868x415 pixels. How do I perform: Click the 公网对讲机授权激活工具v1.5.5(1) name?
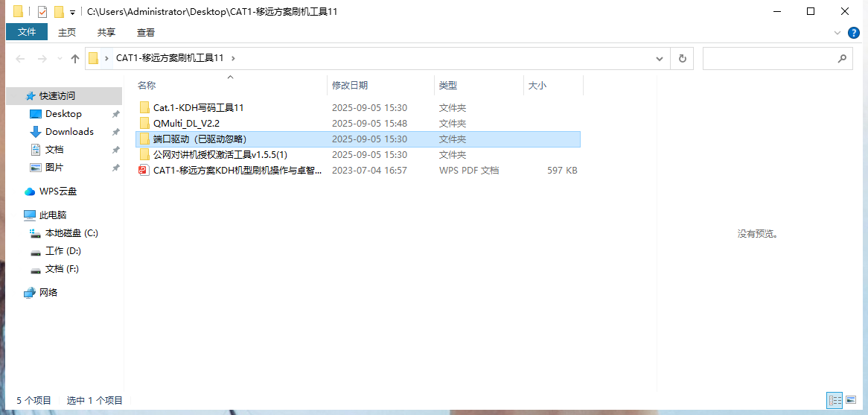tap(220, 154)
